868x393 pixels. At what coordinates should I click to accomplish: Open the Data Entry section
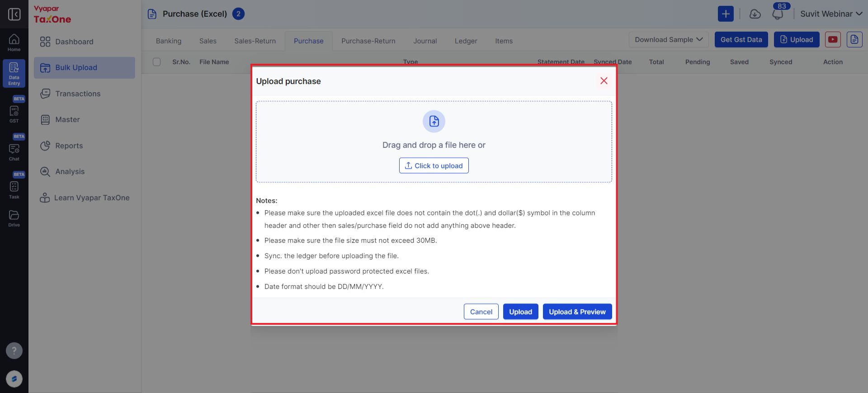point(14,73)
